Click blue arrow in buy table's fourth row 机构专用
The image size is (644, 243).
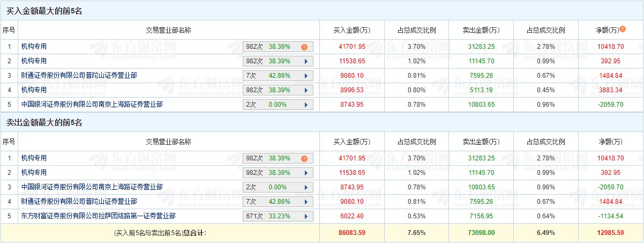(x=305, y=90)
